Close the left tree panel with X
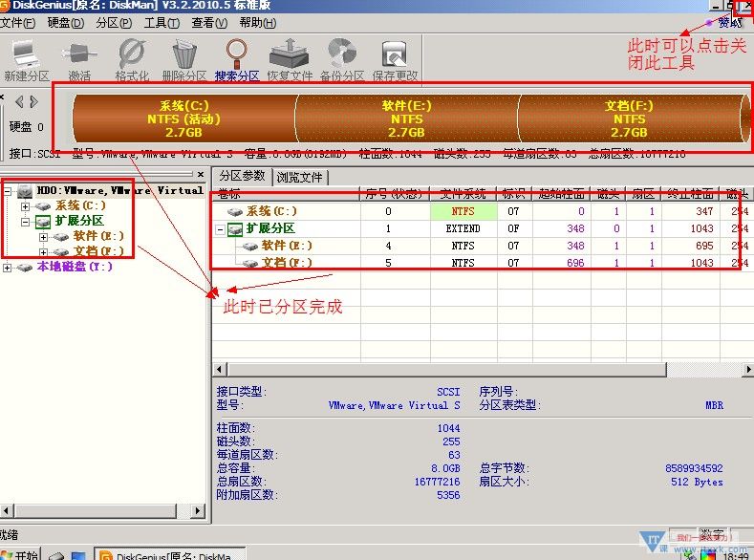Screen dimensions: 754x560 201,174
